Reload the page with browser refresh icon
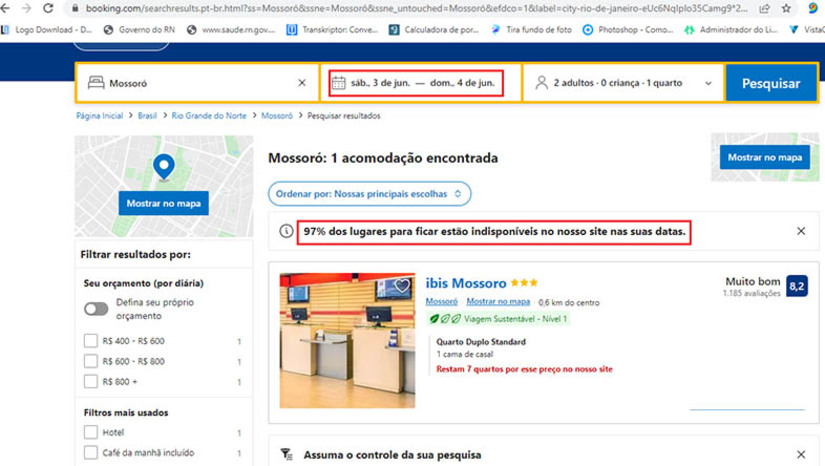Screen dimensions: 825x466 (48, 8)
